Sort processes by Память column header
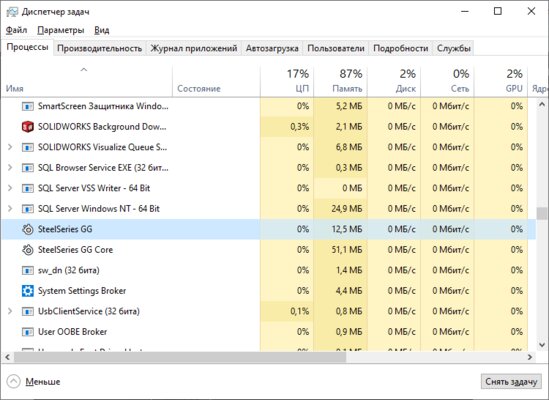This screenshot has height=400, width=549. click(340, 81)
